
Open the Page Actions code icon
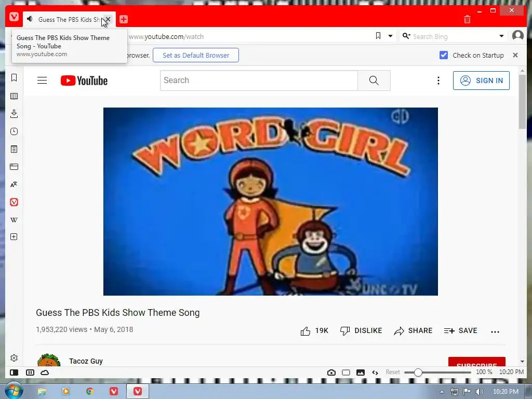375,373
